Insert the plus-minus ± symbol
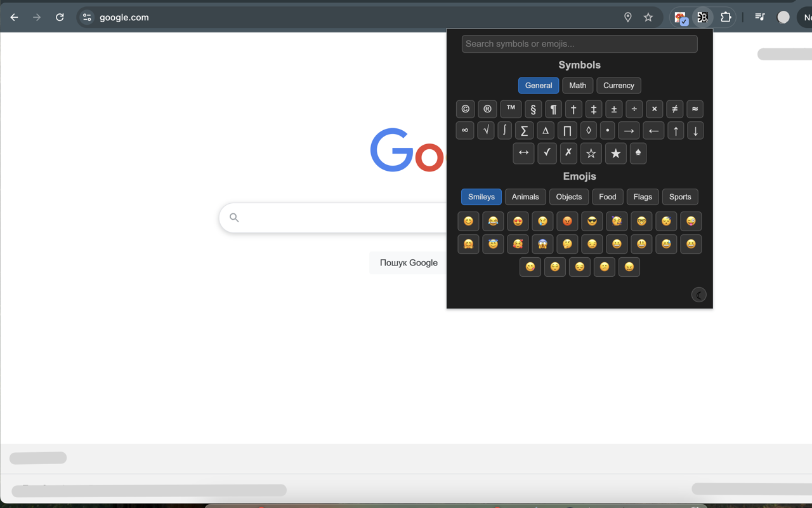 (614, 109)
